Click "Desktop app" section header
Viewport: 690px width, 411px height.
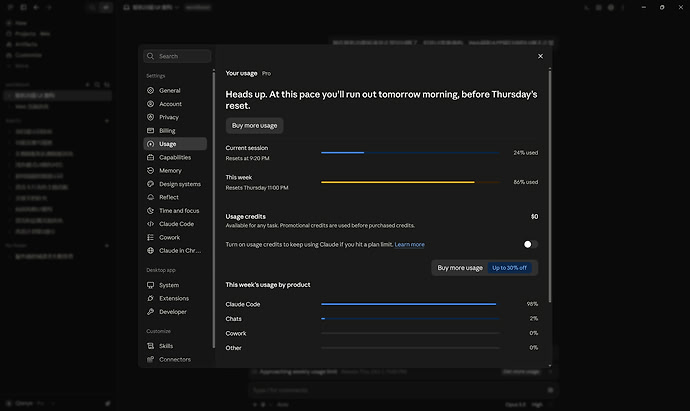[x=161, y=270]
